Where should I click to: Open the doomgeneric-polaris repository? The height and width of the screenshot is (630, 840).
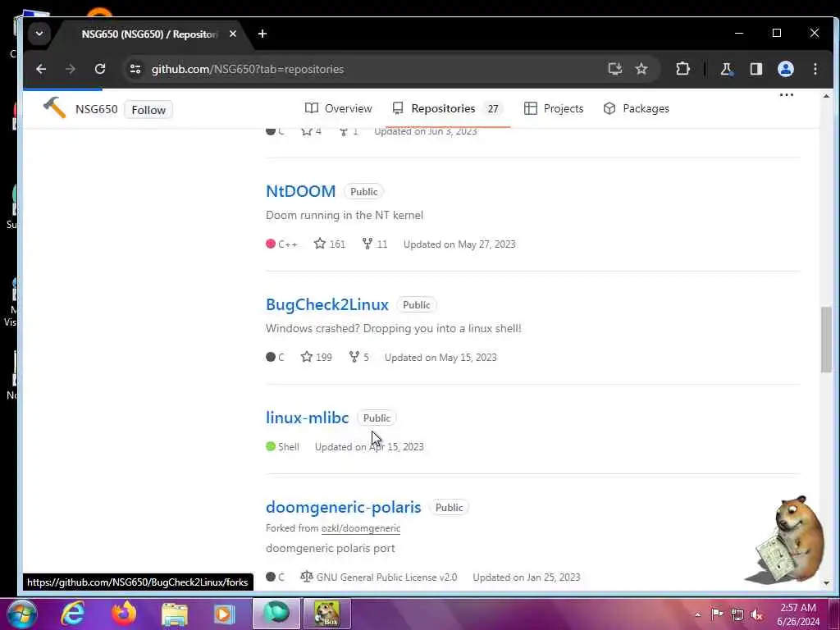[344, 507]
